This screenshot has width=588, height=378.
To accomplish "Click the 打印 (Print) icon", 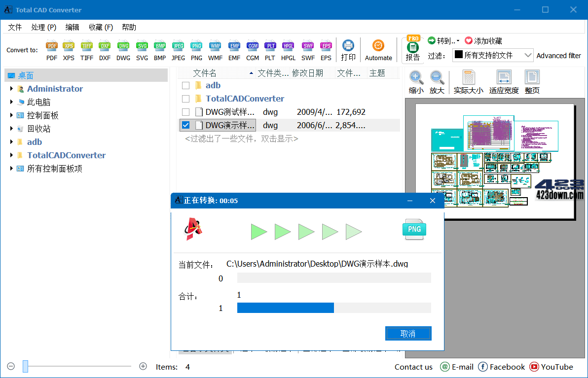I will [348, 49].
